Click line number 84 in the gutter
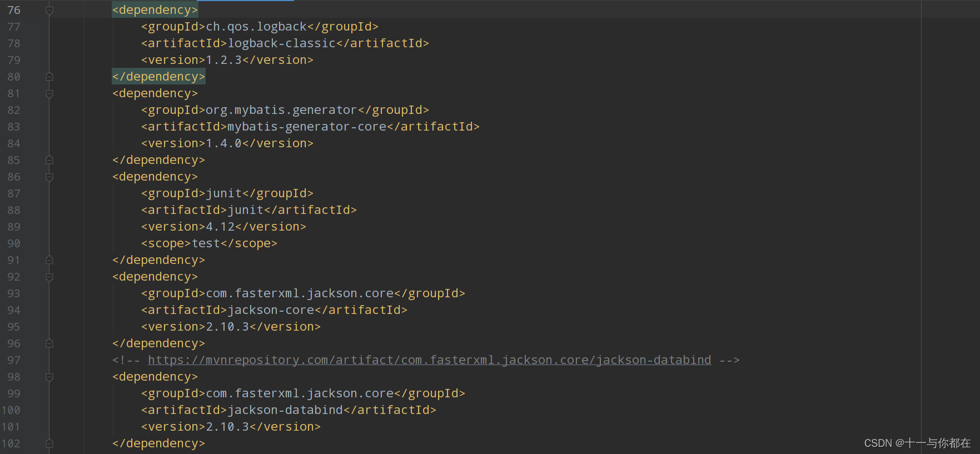 14,143
